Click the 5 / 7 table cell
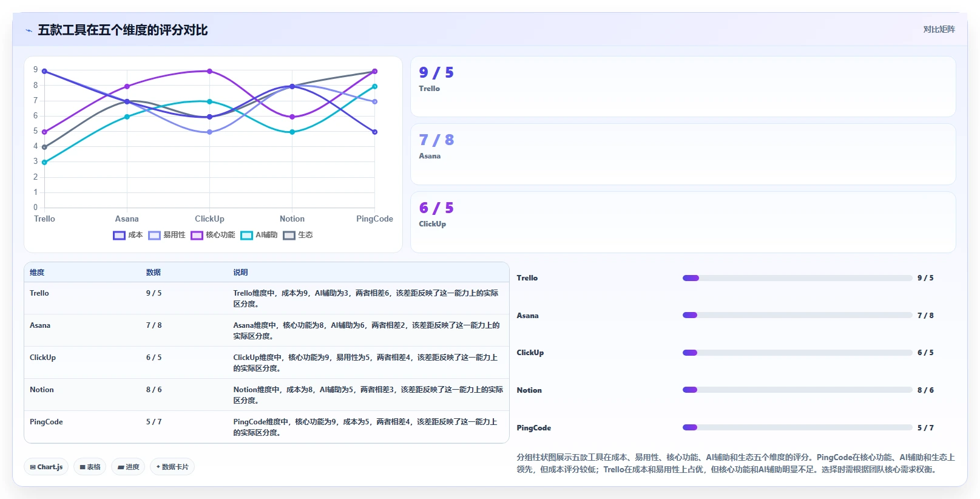980x499 pixels. click(154, 422)
